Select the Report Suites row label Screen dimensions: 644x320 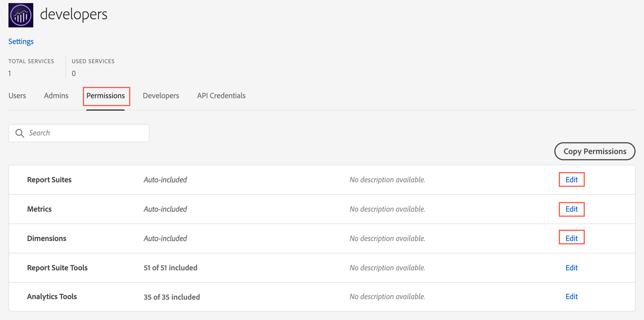coord(49,180)
